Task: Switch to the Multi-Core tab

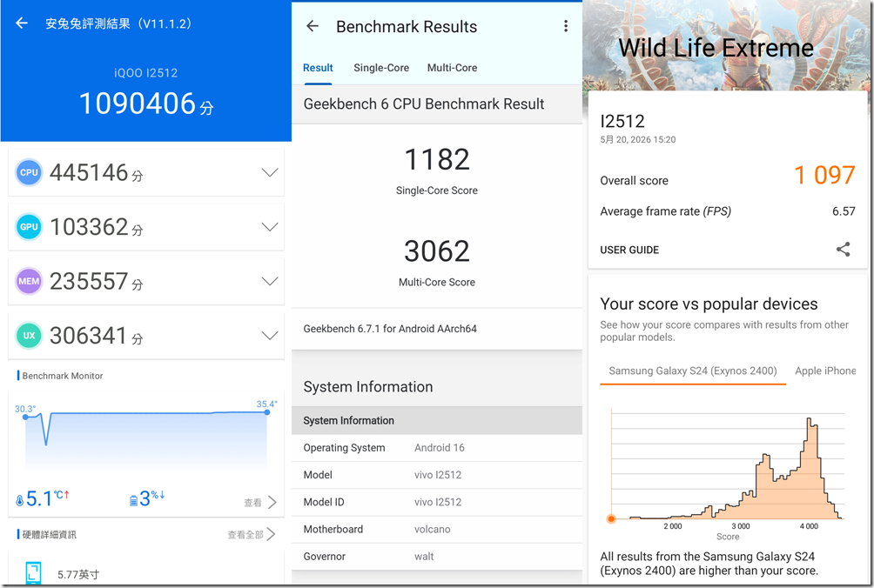Action: (x=452, y=68)
